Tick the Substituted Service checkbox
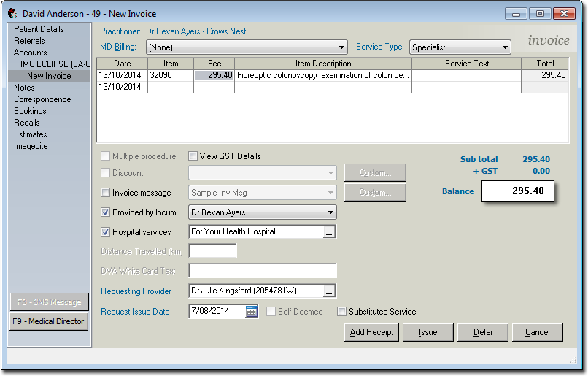588x376 pixels. pyautogui.click(x=342, y=312)
